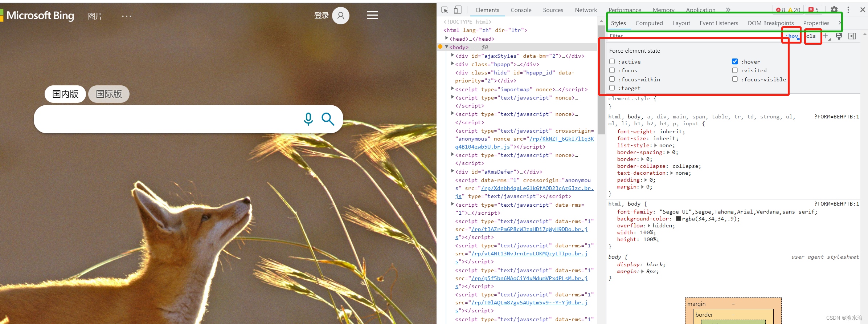Switch to the Layout tab
The image size is (868, 324).
(681, 23)
